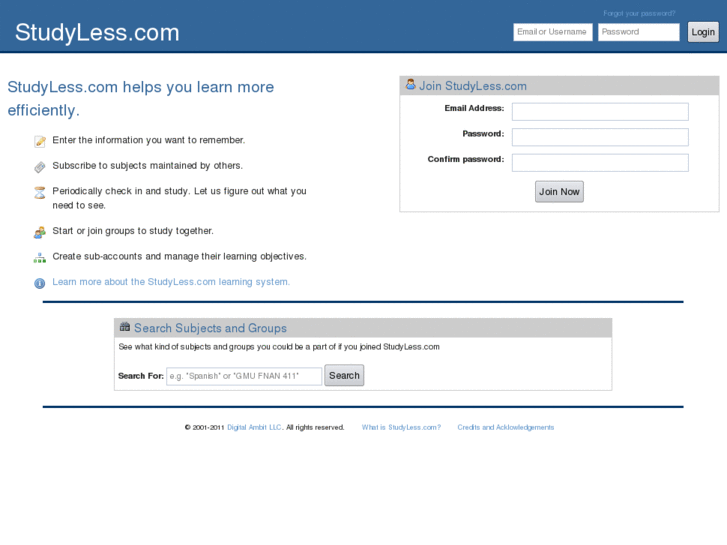Image resolution: width=727 pixels, height=545 pixels.
Task: Click text 'Start or join groups to study together.'
Action: [x=133, y=231]
